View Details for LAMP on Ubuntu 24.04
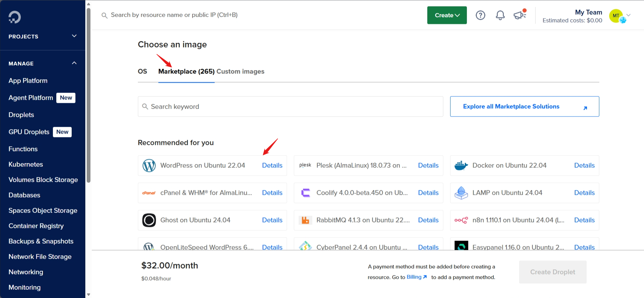Image resolution: width=644 pixels, height=298 pixels. 584,193
